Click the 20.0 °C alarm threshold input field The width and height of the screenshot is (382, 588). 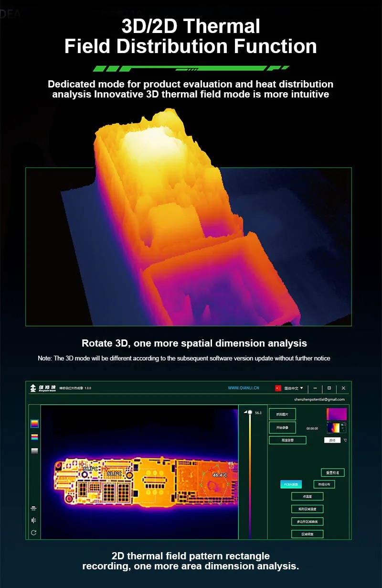tap(332, 440)
